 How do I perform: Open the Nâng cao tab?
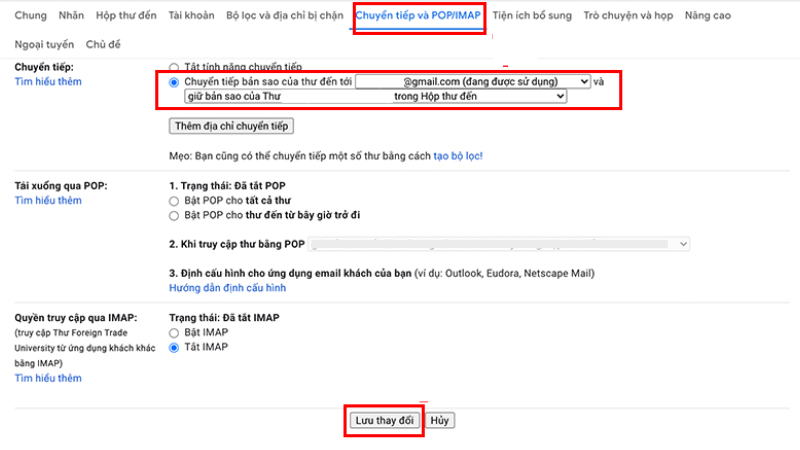click(708, 15)
